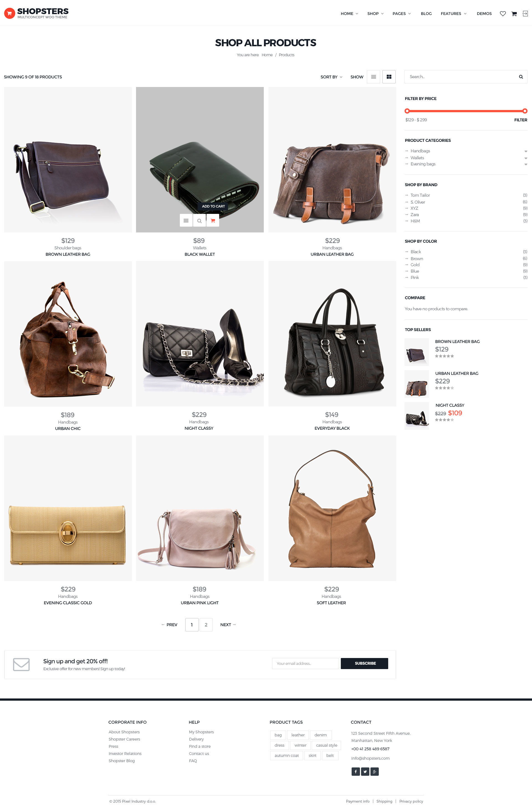Click the left price slider handle
The image size is (532, 809).
pos(407,111)
